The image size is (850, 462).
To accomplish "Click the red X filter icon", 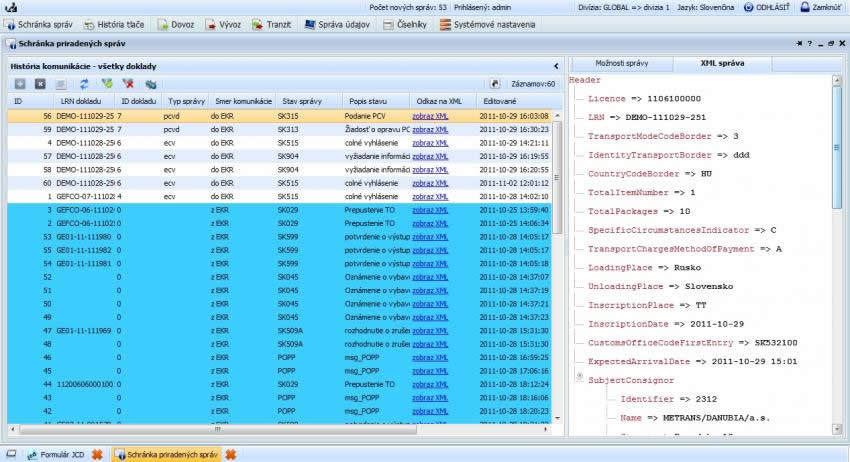I will pyautogui.click(x=128, y=84).
